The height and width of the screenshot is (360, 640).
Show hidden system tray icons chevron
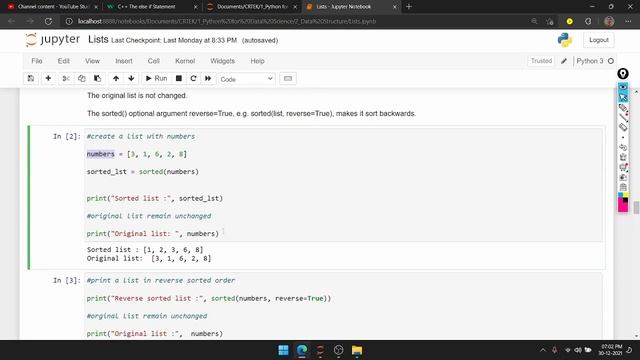pos(542,350)
